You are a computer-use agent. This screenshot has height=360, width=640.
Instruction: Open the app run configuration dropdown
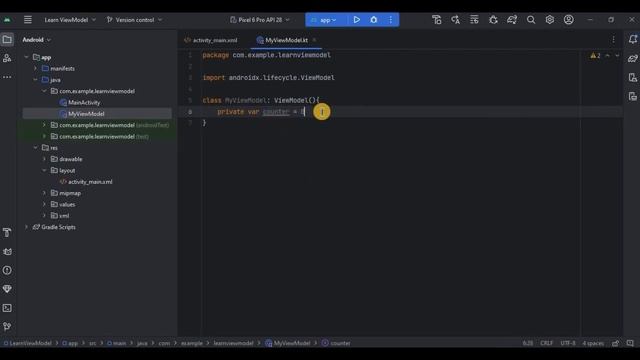pos(324,20)
